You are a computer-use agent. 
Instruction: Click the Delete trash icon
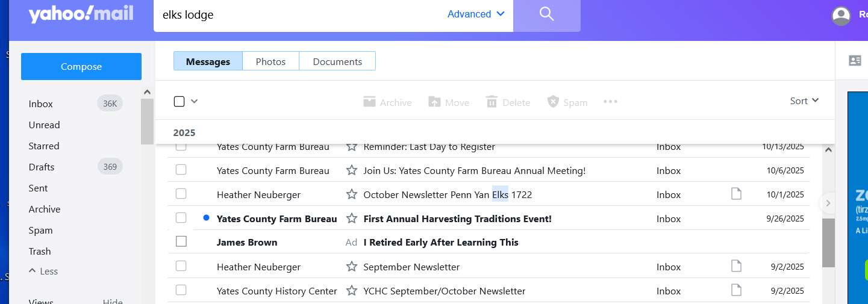click(x=492, y=102)
